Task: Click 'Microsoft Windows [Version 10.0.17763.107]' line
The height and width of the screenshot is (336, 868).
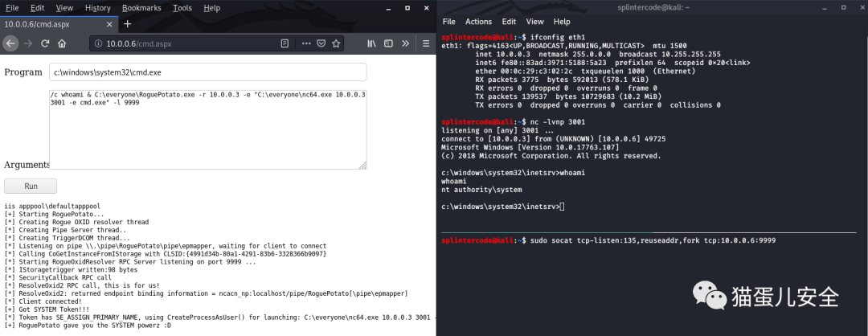Action: coord(530,147)
